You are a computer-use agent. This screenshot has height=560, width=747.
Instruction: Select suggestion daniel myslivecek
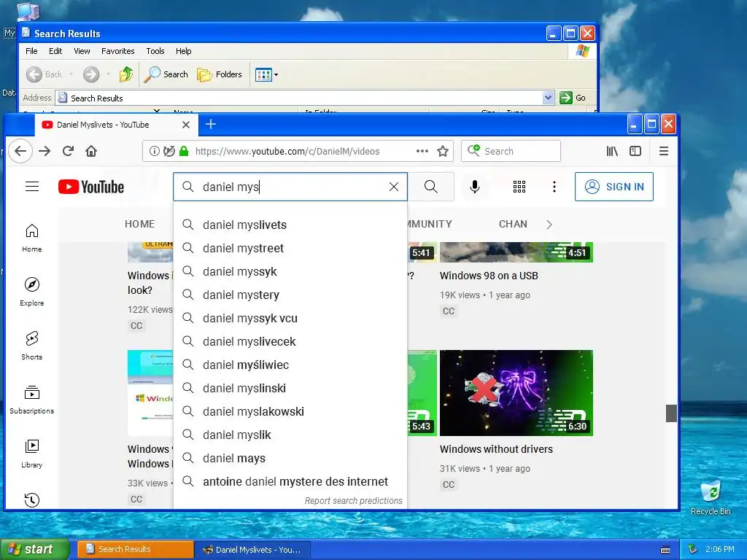point(290,341)
